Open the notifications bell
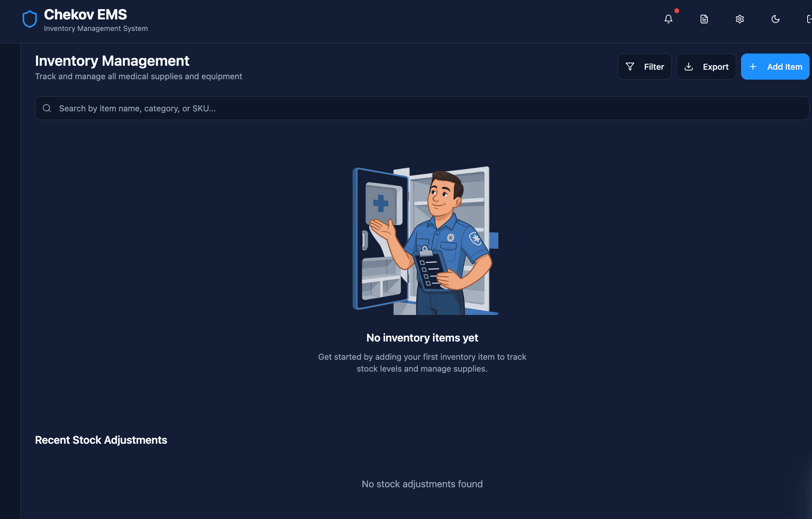812x519 pixels. 668,19
